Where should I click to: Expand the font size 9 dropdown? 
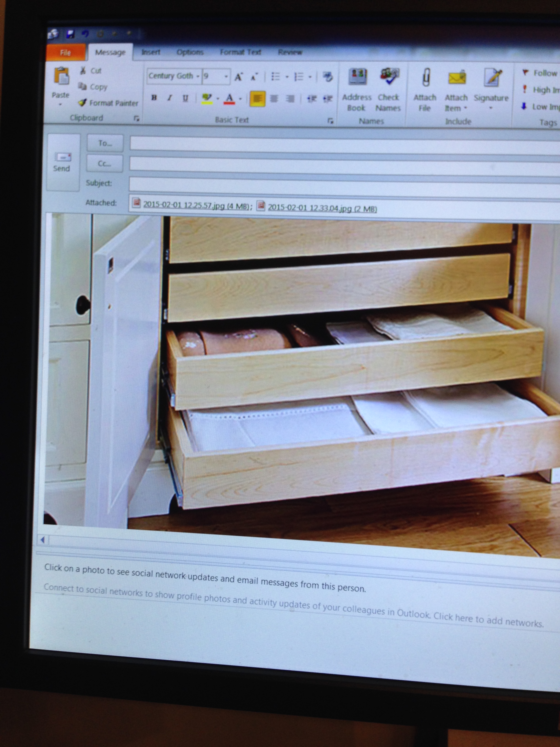(x=226, y=77)
